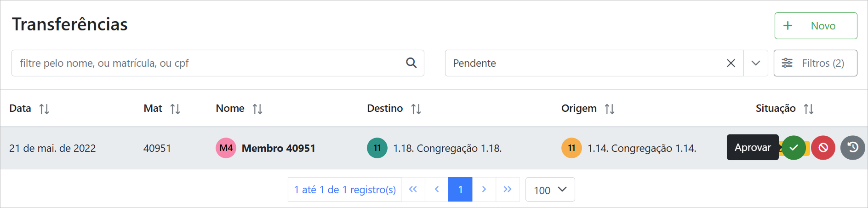Sort by Data column

coord(44,109)
